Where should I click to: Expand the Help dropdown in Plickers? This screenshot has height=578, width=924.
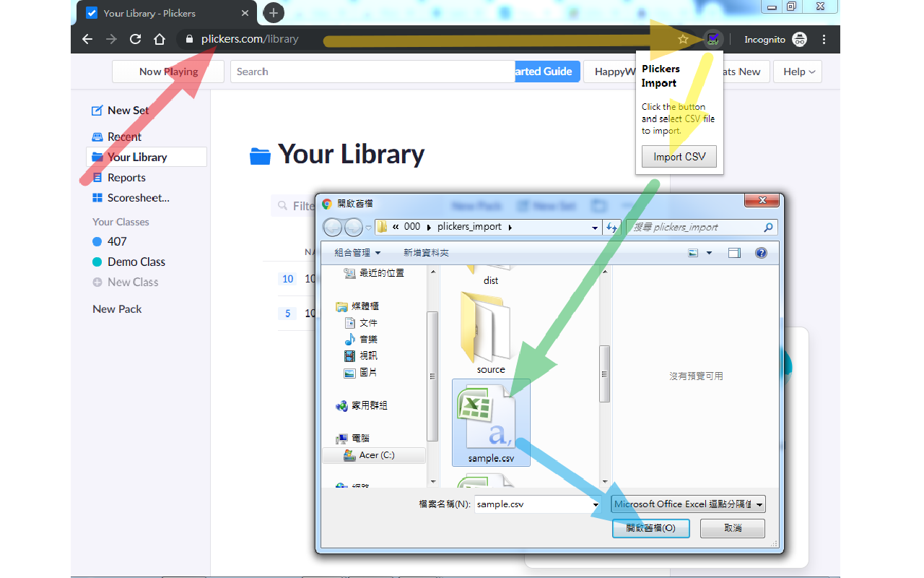point(798,72)
